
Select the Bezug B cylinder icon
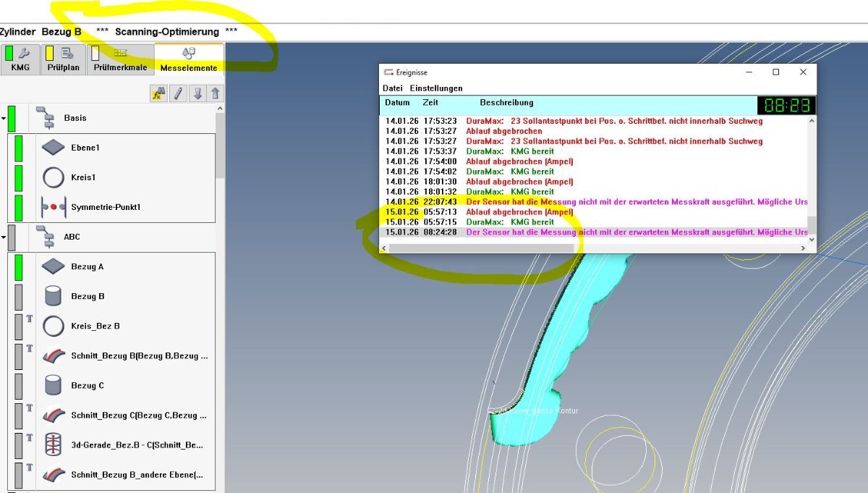coord(54,296)
